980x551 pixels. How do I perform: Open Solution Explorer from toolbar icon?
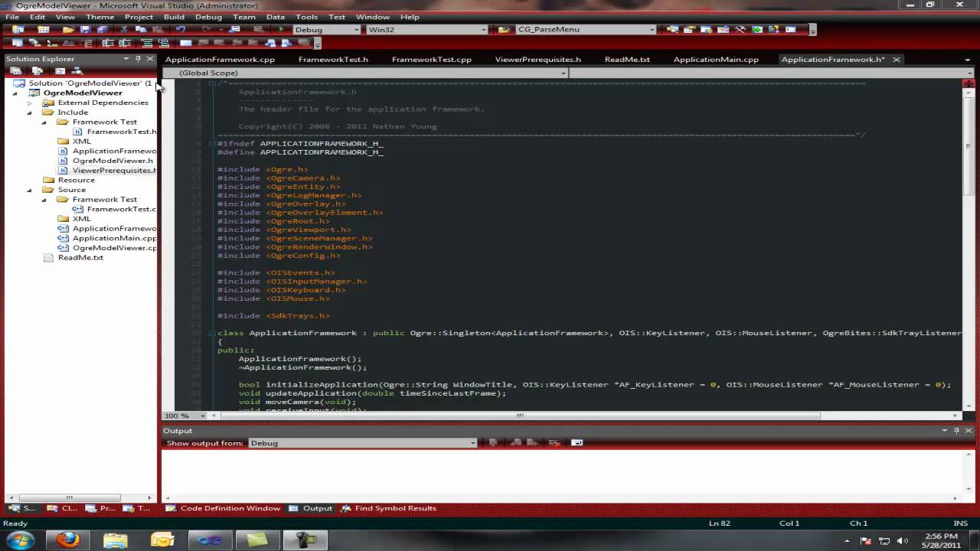(x=672, y=30)
